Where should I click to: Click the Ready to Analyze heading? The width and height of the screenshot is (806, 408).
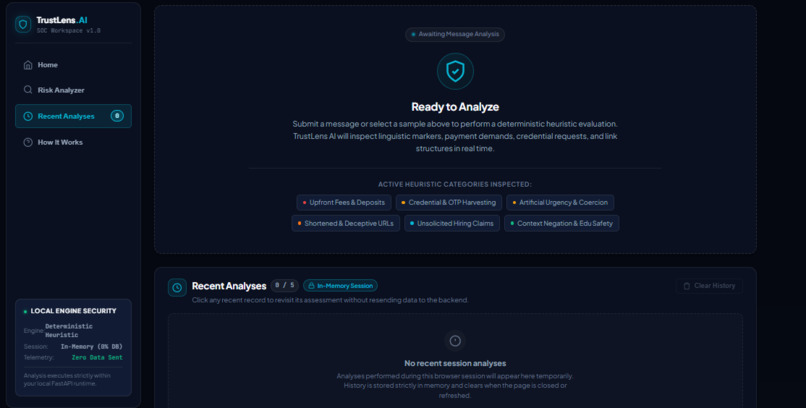coord(455,107)
